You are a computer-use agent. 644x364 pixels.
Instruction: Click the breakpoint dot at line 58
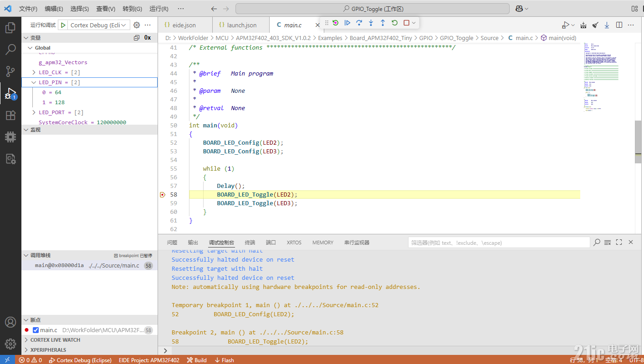pos(163,195)
